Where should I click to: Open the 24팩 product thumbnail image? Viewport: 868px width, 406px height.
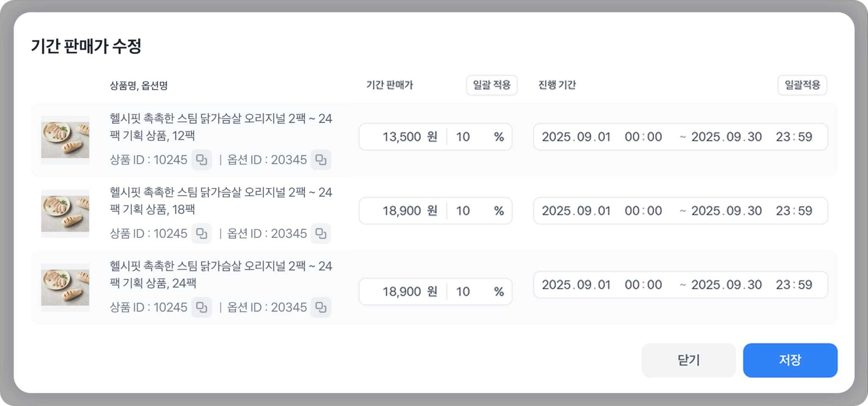click(x=65, y=287)
